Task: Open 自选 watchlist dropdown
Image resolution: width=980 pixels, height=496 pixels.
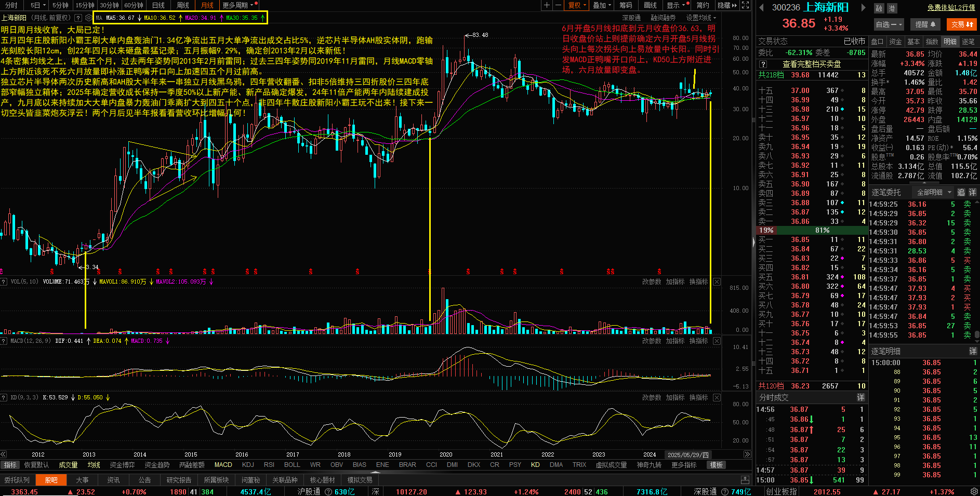Action: [x=889, y=24]
